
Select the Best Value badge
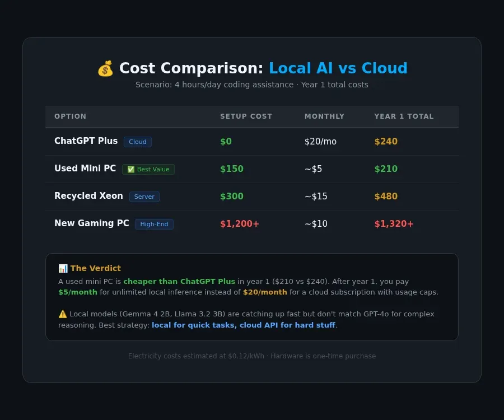[x=148, y=169]
